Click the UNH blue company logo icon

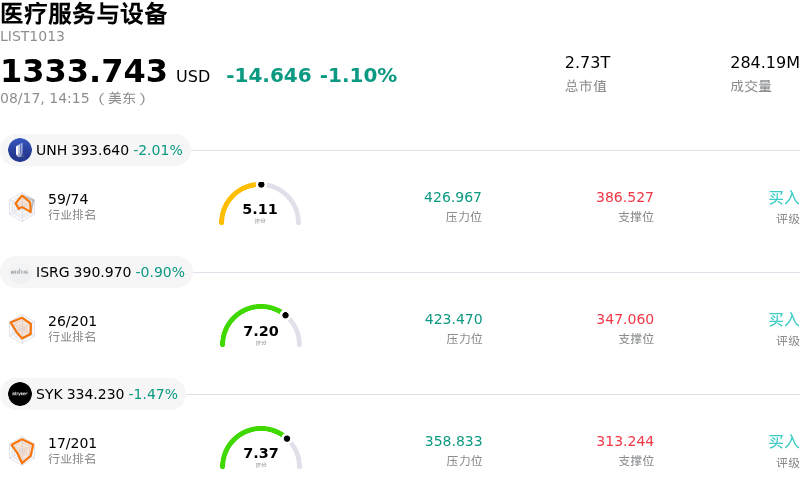click(x=20, y=150)
